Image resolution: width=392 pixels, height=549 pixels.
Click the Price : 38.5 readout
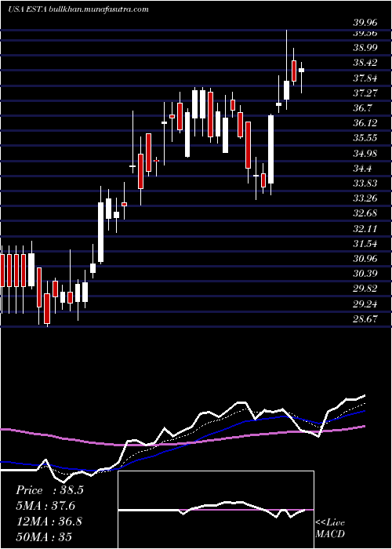click(x=49, y=490)
